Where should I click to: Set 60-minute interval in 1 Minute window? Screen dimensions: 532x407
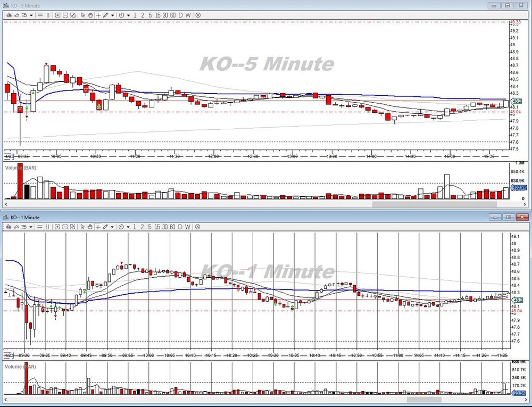click(x=172, y=227)
